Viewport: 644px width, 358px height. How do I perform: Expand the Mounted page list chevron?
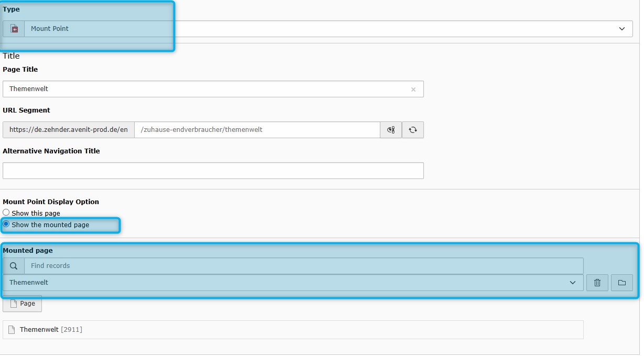pos(573,283)
